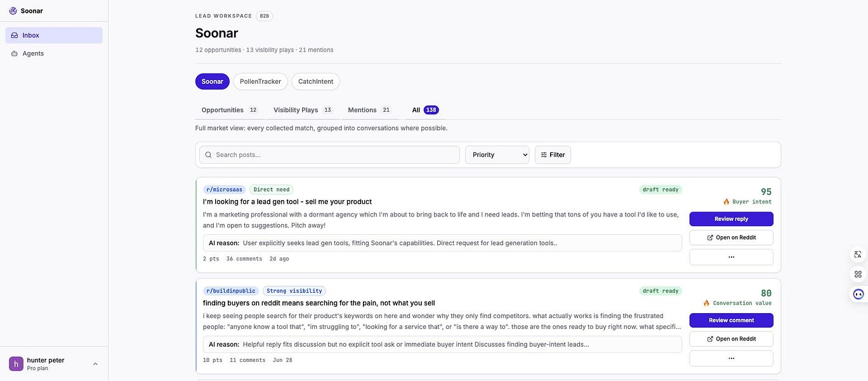868x381 pixels.
Task: Open the Priority sort dropdown
Action: (497, 155)
